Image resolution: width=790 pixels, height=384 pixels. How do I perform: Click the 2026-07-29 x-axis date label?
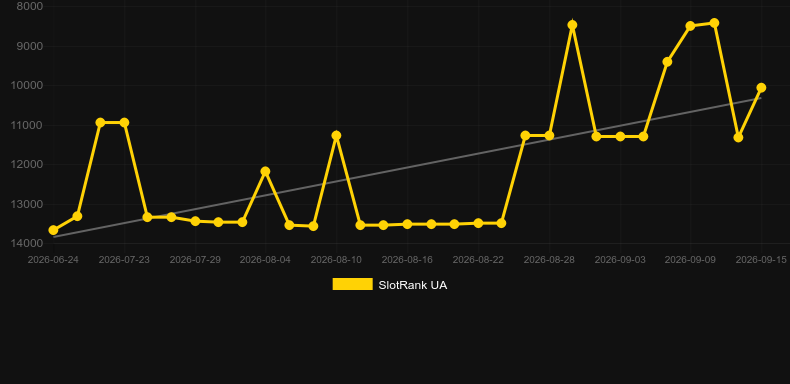[x=195, y=260]
